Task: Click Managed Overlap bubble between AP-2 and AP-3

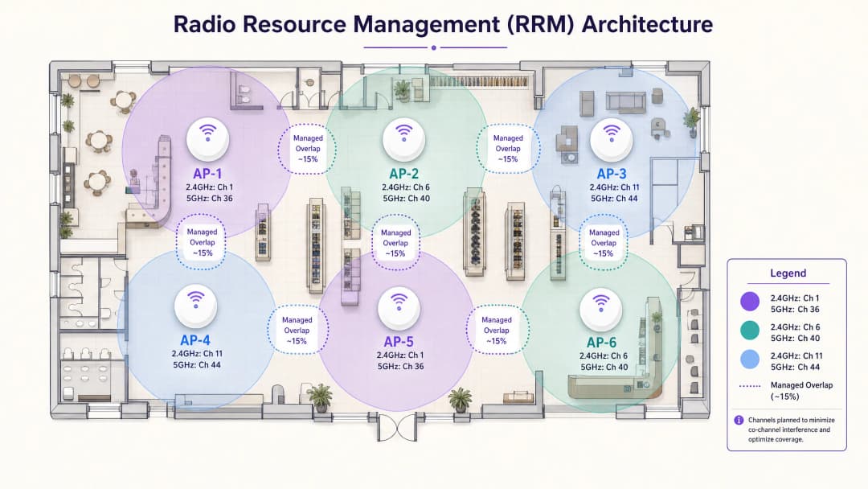Action: click(x=508, y=149)
